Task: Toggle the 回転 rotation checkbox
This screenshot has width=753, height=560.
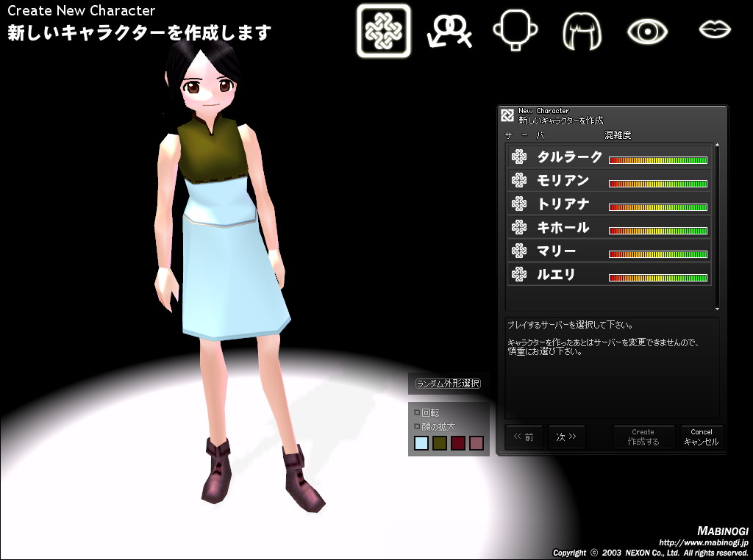Action: (x=417, y=412)
